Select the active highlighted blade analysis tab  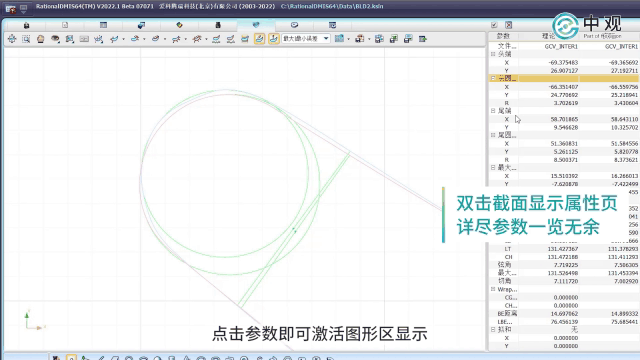click(256, 25)
